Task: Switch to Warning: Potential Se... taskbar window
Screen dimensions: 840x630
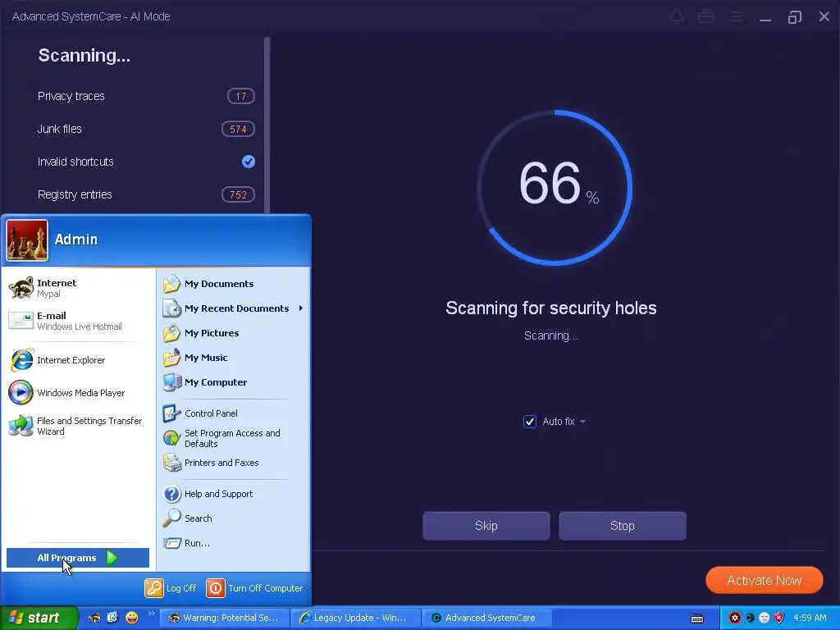Action: pos(225,618)
